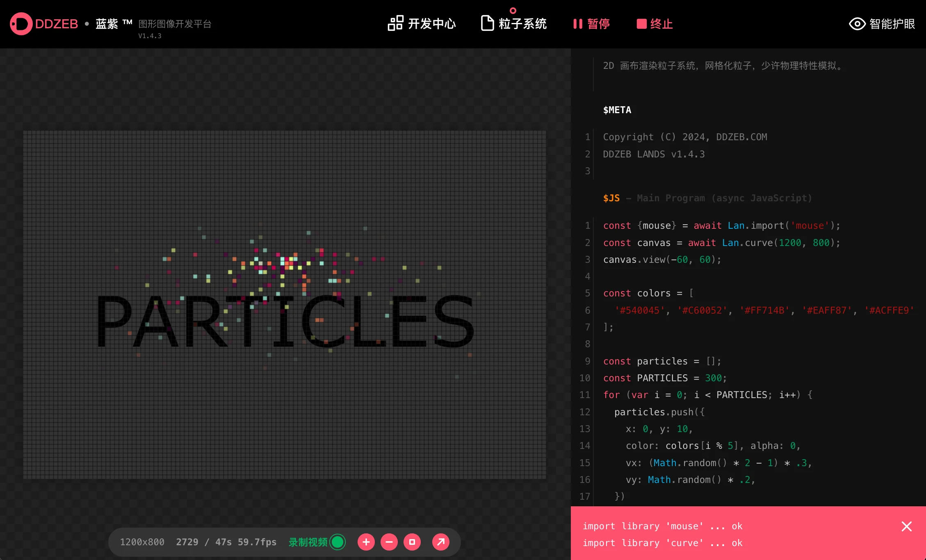This screenshot has width=926, height=560.
Task: Pause the program with 暂停
Action: click(x=591, y=24)
